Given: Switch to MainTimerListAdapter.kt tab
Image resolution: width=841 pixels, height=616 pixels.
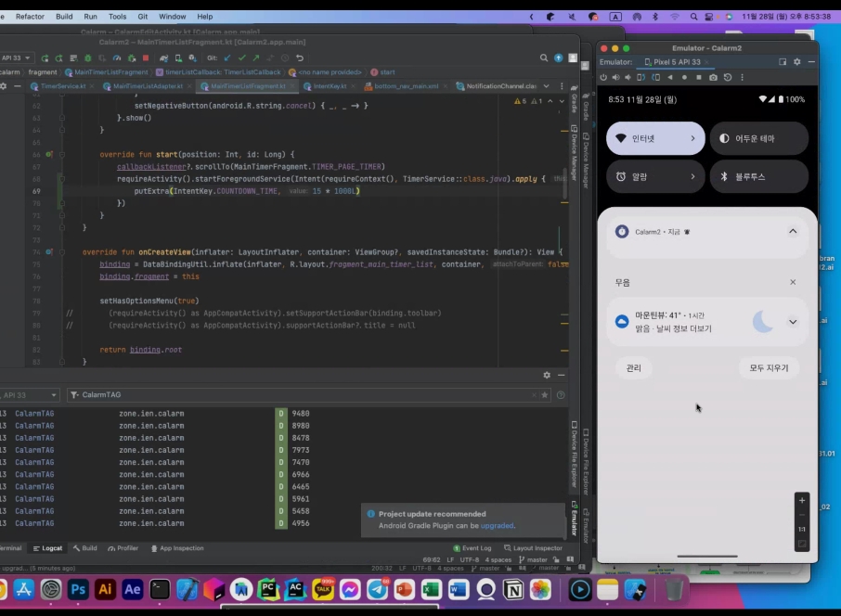Looking at the screenshot, I should (148, 86).
